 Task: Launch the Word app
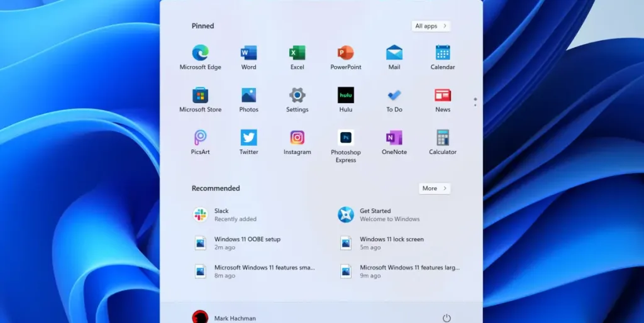pyautogui.click(x=249, y=57)
